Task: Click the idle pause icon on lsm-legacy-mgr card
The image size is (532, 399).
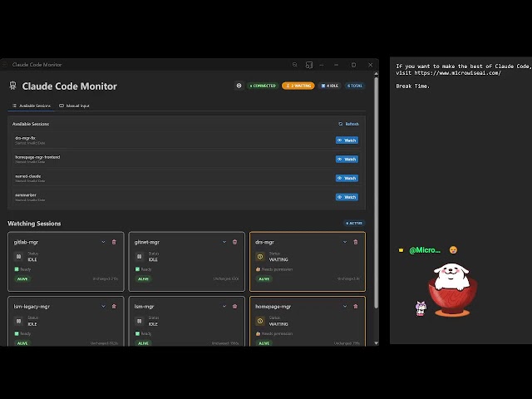Action: pos(18,321)
